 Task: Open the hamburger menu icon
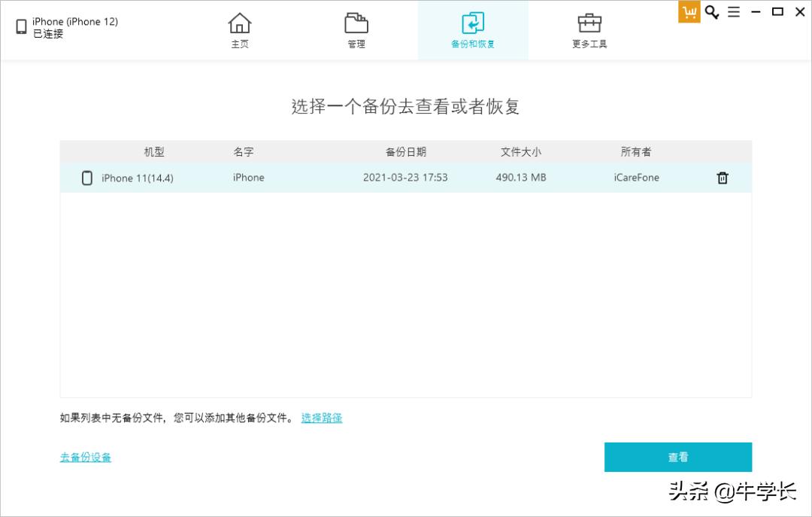733,12
